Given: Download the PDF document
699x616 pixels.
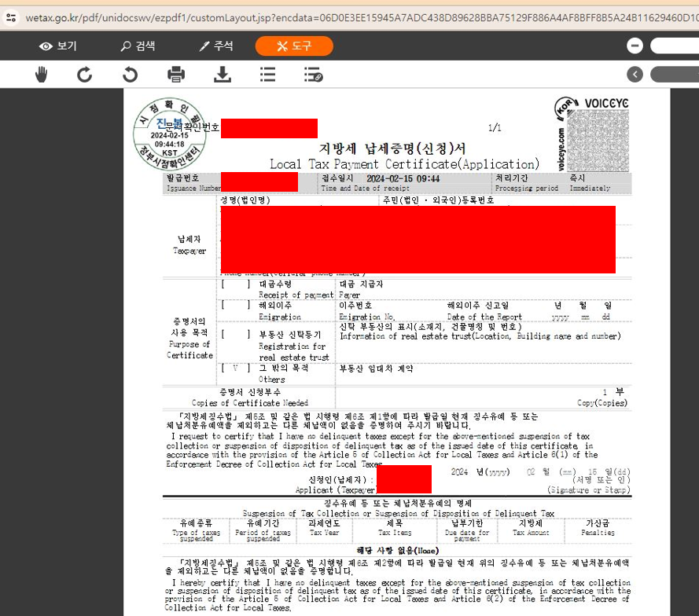Looking at the screenshot, I should point(222,75).
